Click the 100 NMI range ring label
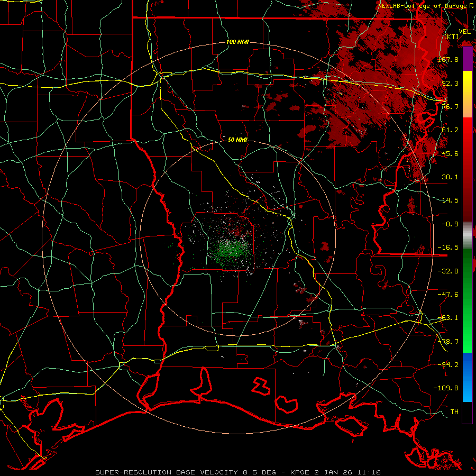 [237, 42]
